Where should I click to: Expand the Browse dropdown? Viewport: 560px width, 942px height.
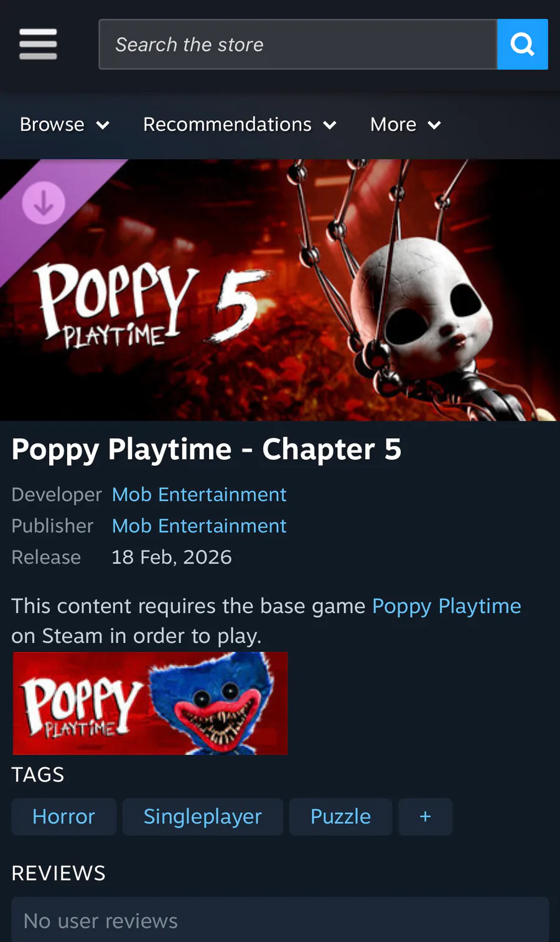click(x=65, y=124)
